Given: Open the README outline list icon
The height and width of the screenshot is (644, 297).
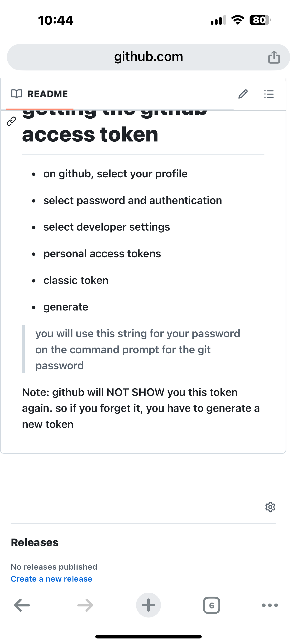Looking at the screenshot, I should click(269, 94).
